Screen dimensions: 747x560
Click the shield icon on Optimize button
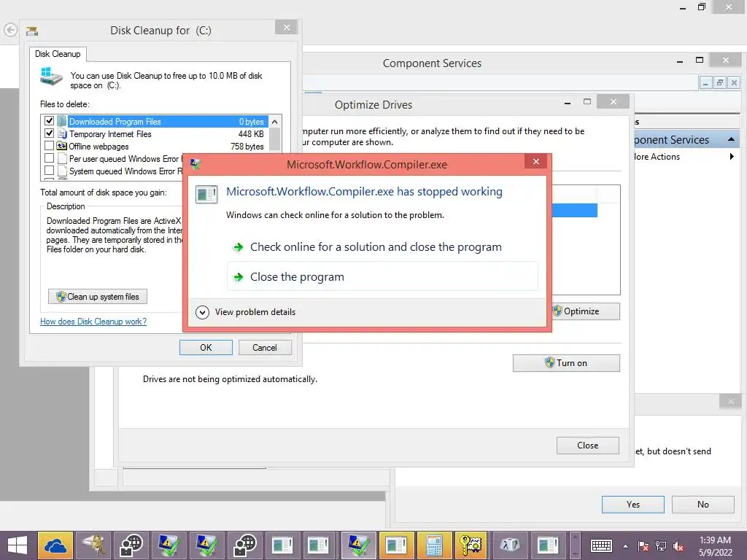click(x=557, y=311)
